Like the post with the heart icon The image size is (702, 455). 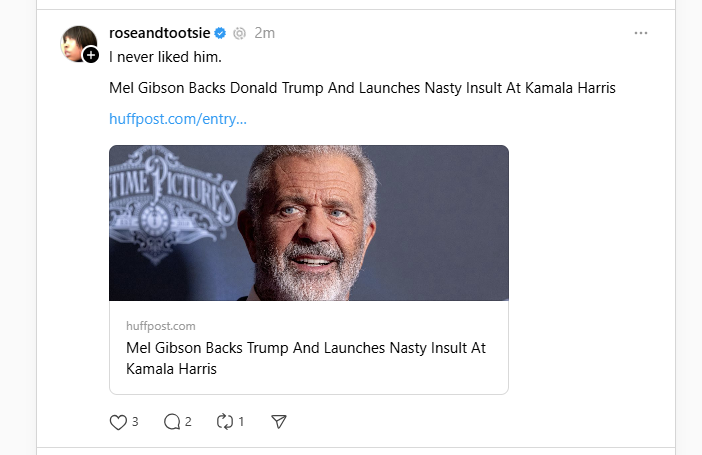(x=118, y=422)
